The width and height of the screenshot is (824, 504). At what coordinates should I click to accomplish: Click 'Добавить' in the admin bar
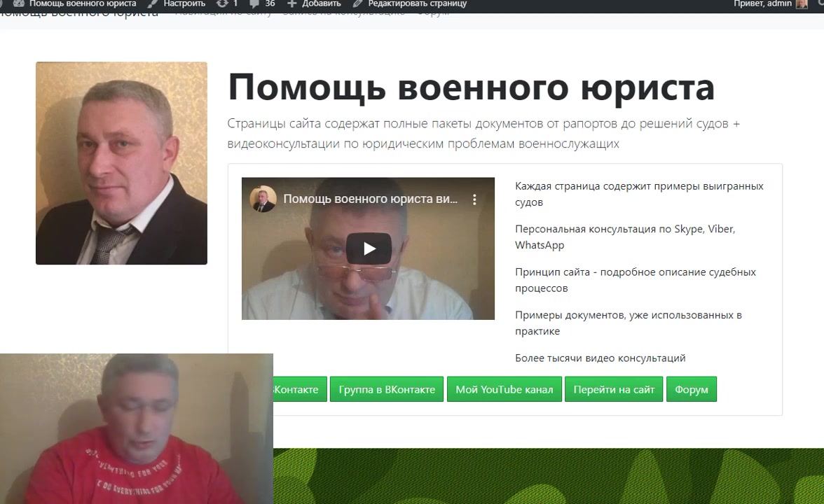pyautogui.click(x=321, y=3)
